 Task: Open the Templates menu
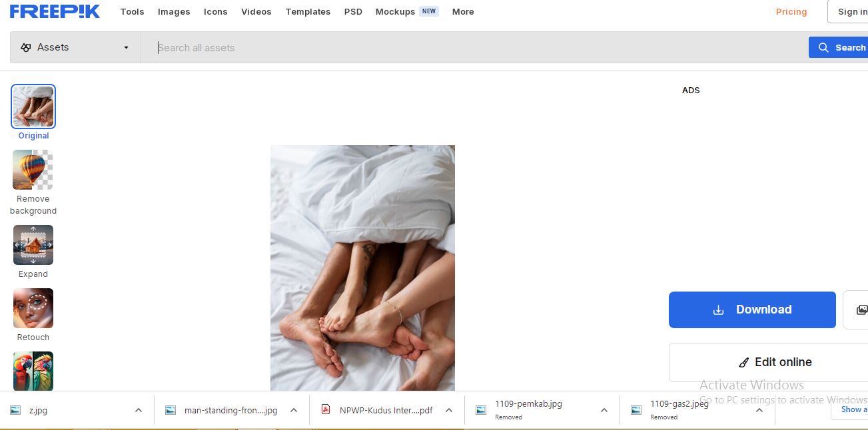[x=308, y=11]
